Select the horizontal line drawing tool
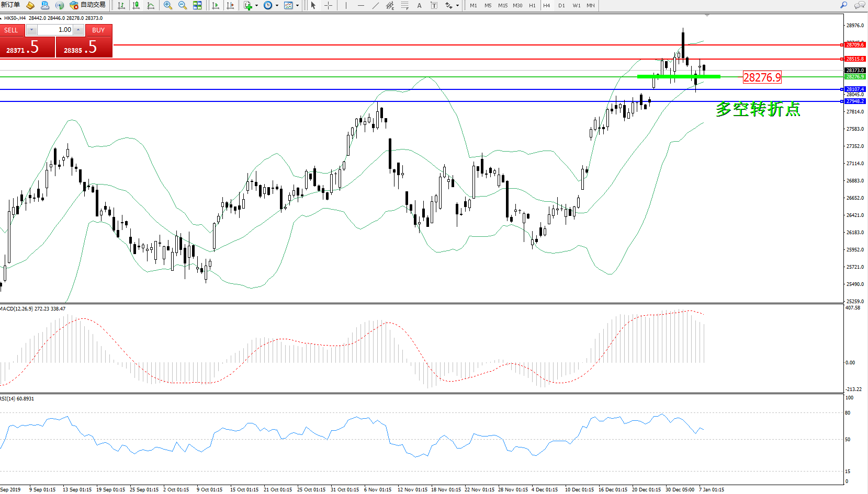 (x=360, y=5)
